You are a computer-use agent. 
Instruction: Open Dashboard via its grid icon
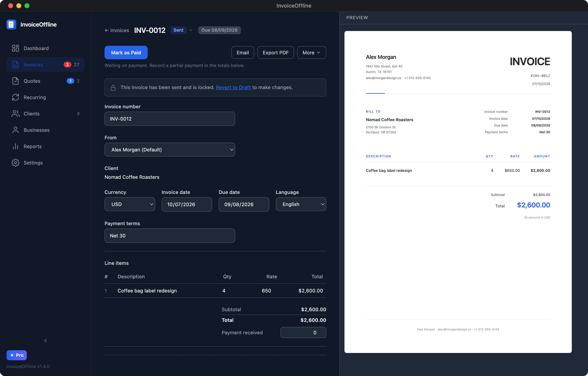click(x=15, y=48)
